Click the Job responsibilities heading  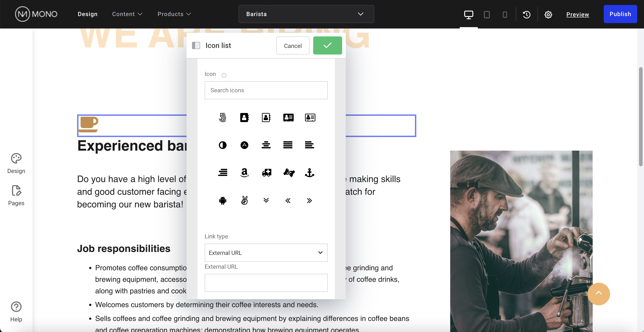124,249
